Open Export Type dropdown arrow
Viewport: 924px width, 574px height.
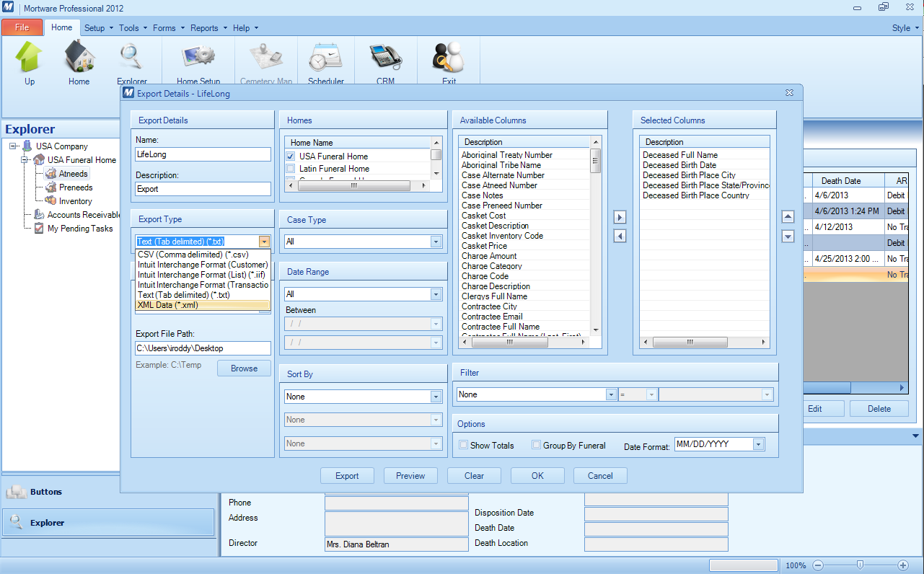coord(265,242)
